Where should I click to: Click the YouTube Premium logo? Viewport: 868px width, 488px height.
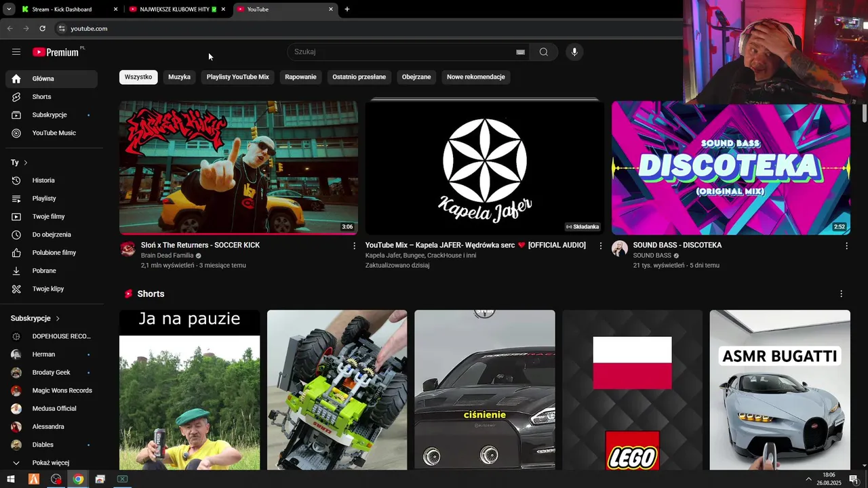56,52
